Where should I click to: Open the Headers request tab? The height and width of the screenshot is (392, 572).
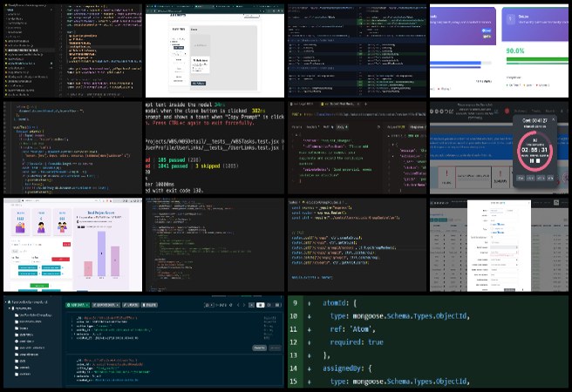[311, 126]
